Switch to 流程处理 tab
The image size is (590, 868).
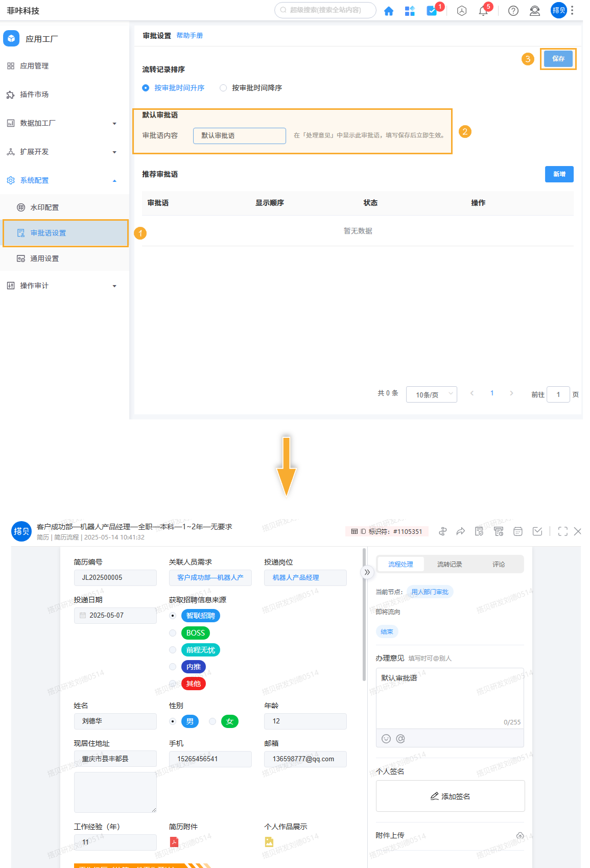400,564
